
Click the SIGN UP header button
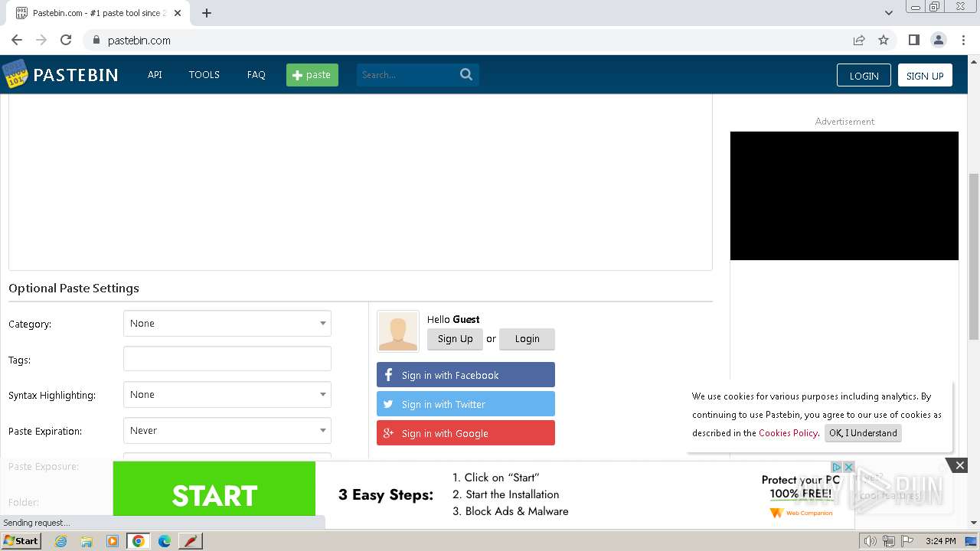point(925,75)
